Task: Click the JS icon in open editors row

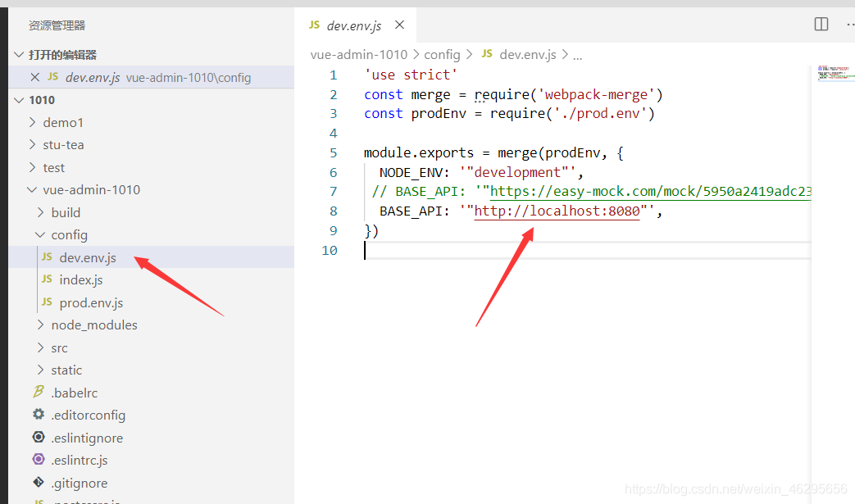Action: pos(53,77)
